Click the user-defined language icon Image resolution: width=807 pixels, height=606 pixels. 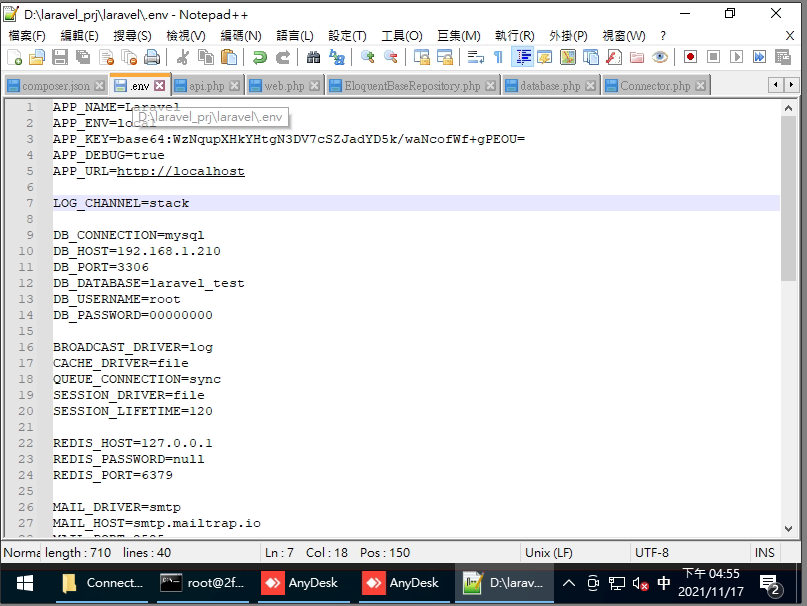[545, 57]
